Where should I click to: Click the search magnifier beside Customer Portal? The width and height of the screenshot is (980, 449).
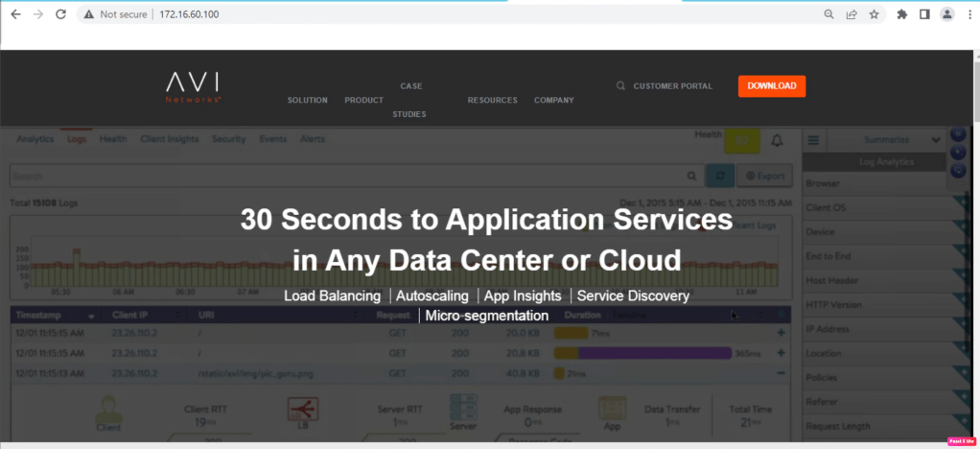click(x=621, y=85)
